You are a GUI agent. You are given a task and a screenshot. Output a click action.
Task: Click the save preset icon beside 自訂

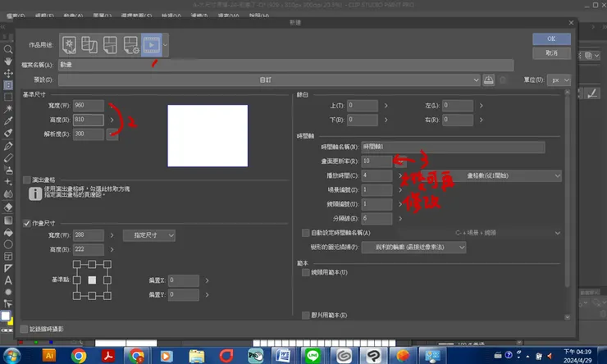point(489,80)
